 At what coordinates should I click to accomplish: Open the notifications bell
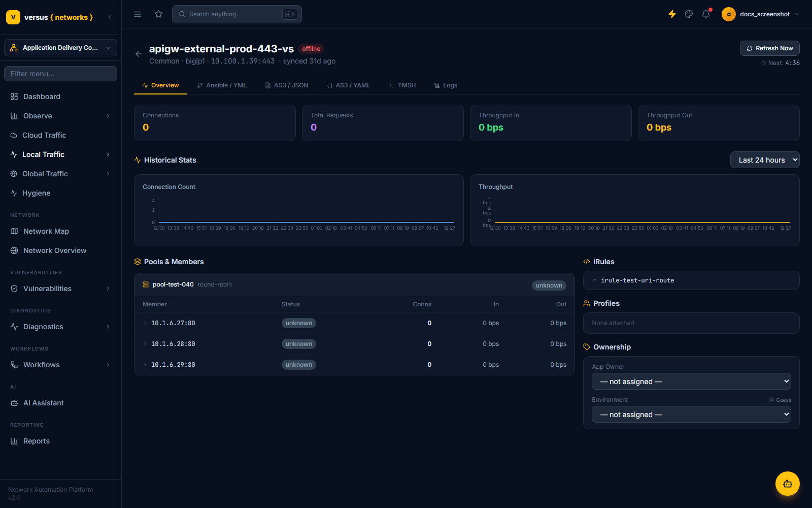[706, 14]
